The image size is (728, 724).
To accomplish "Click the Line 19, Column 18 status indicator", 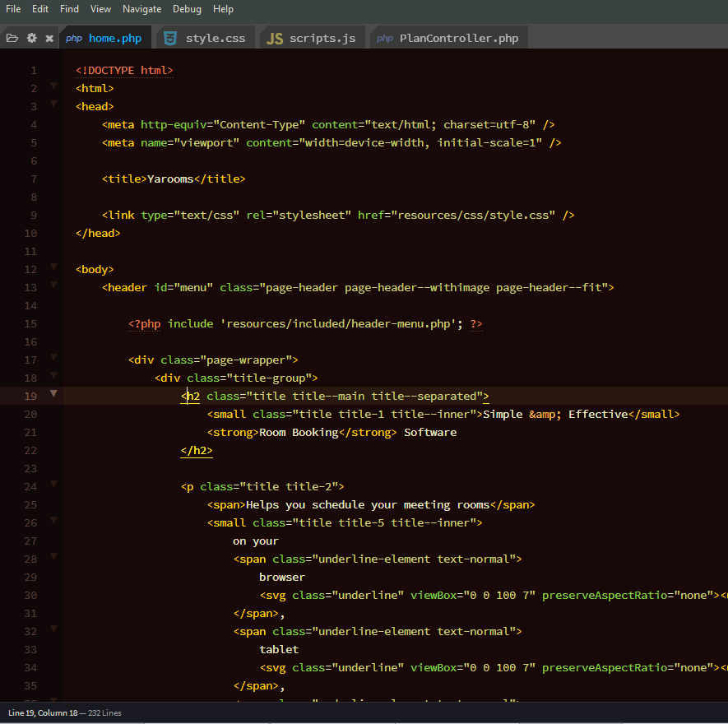I will (x=44, y=712).
